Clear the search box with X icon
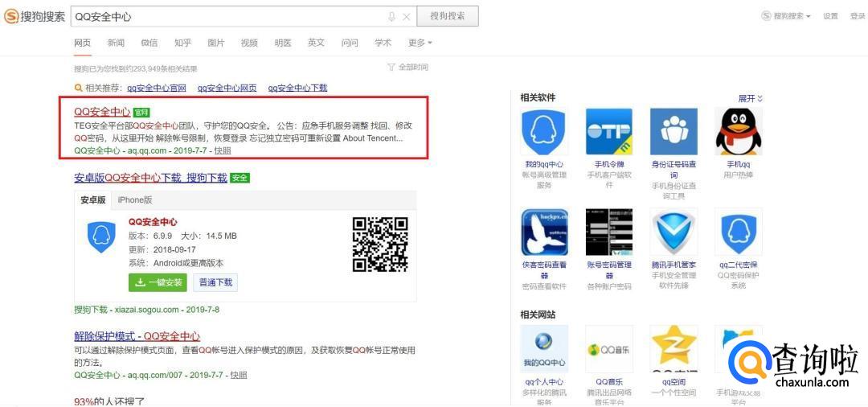Image resolution: width=868 pixels, height=407 pixels. pyautogui.click(x=407, y=17)
